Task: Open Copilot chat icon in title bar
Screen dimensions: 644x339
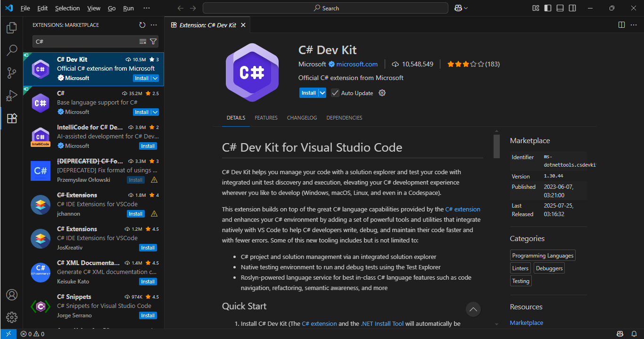Action: click(x=458, y=8)
